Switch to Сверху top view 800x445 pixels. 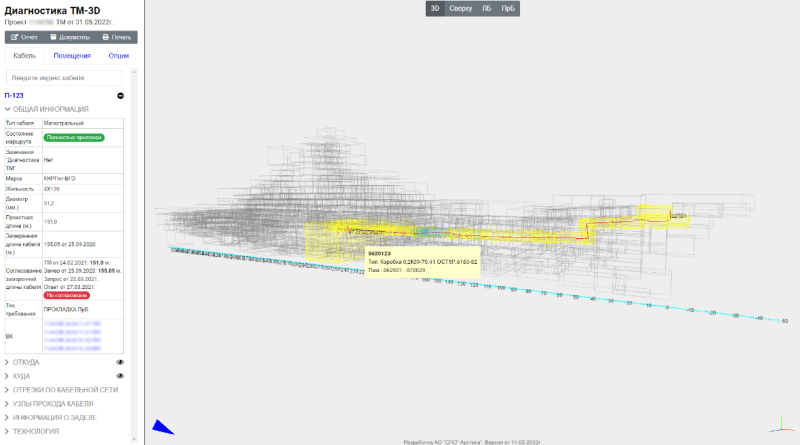[x=460, y=8]
